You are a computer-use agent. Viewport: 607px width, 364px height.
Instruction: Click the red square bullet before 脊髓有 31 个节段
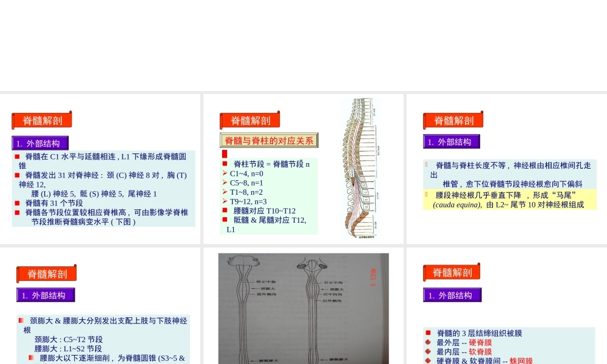pos(18,201)
